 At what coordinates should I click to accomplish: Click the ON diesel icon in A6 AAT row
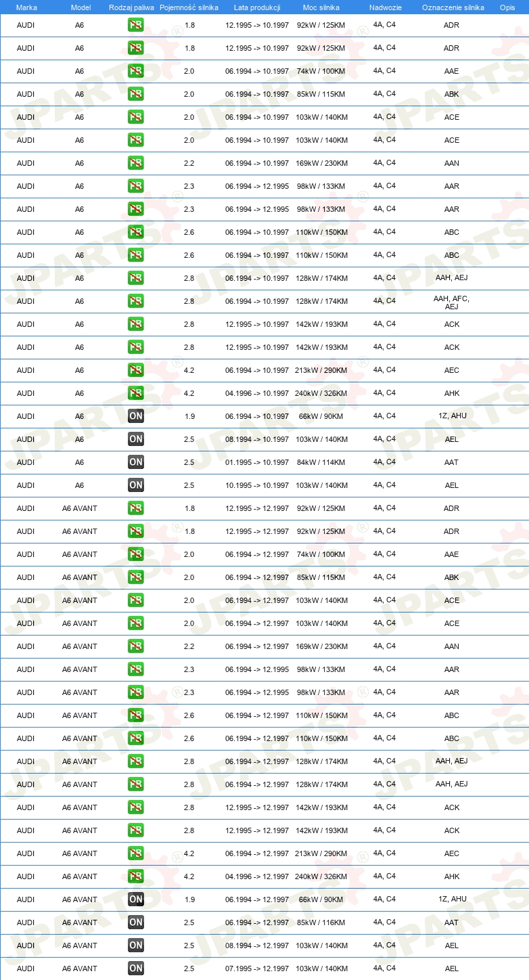click(x=136, y=462)
